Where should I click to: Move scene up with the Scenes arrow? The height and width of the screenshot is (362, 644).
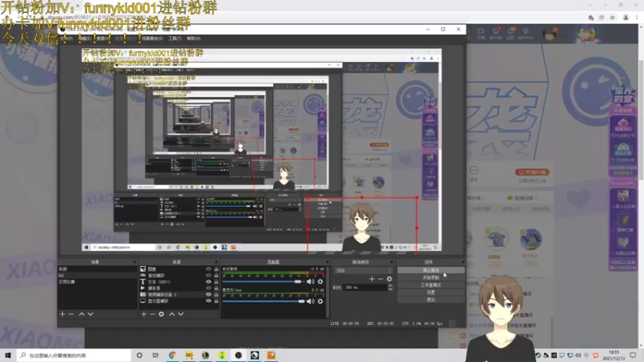click(x=82, y=314)
